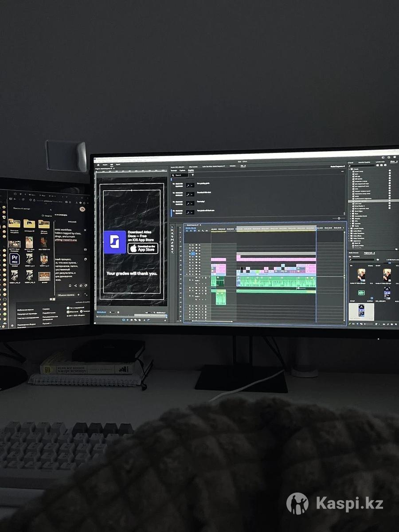The height and width of the screenshot is (532, 399).
Task: Adjust the zoom slider under the text panel
Action: [x=339, y=218]
